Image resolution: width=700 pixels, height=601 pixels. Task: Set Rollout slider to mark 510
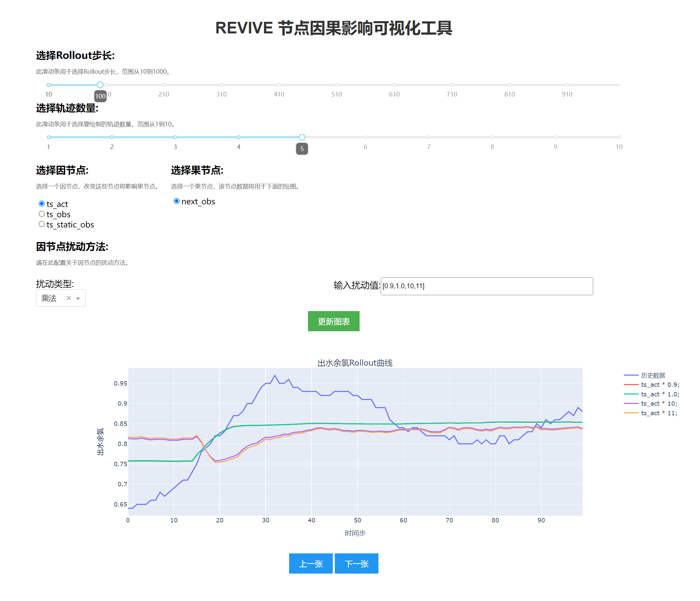tap(336, 85)
